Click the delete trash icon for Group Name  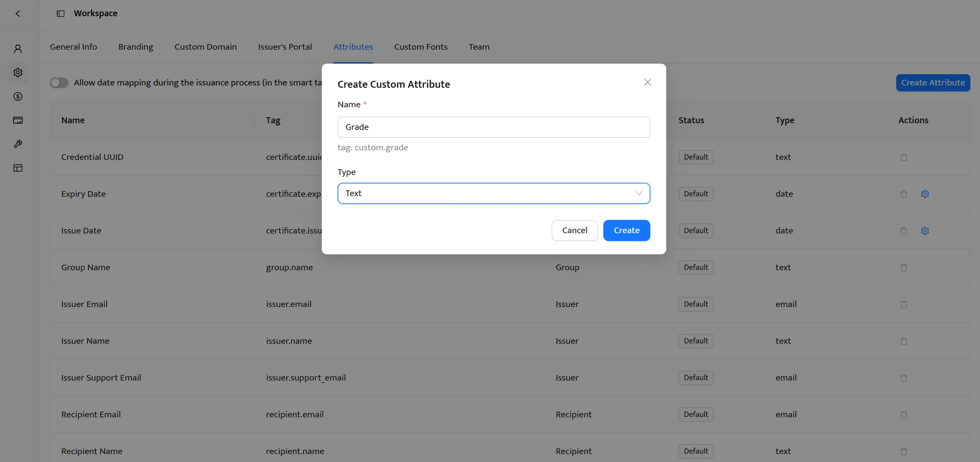point(903,268)
